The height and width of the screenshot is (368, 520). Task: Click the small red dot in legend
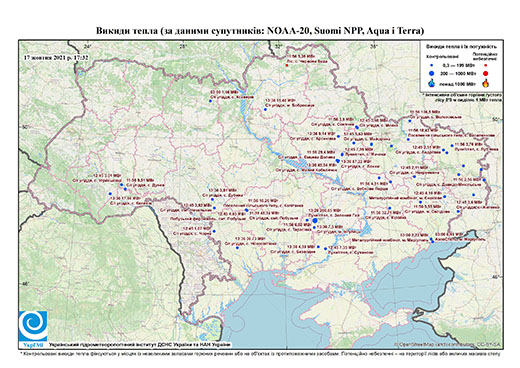(485, 66)
